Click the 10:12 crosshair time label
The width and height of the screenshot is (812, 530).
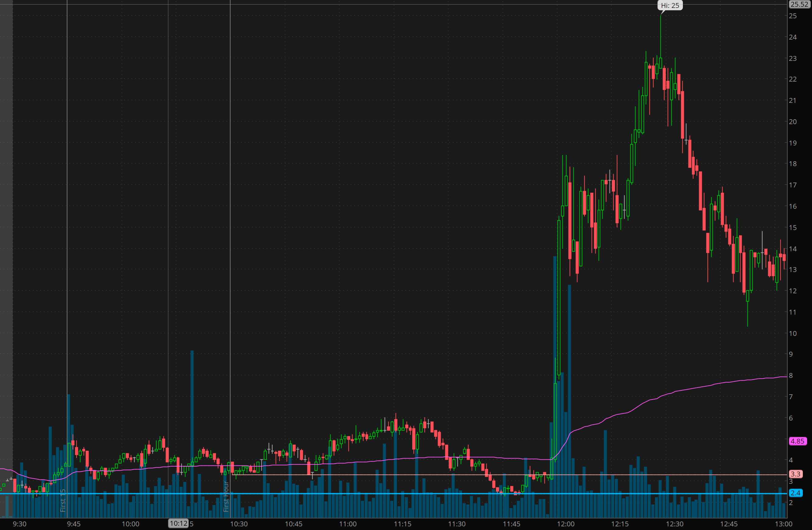178,523
